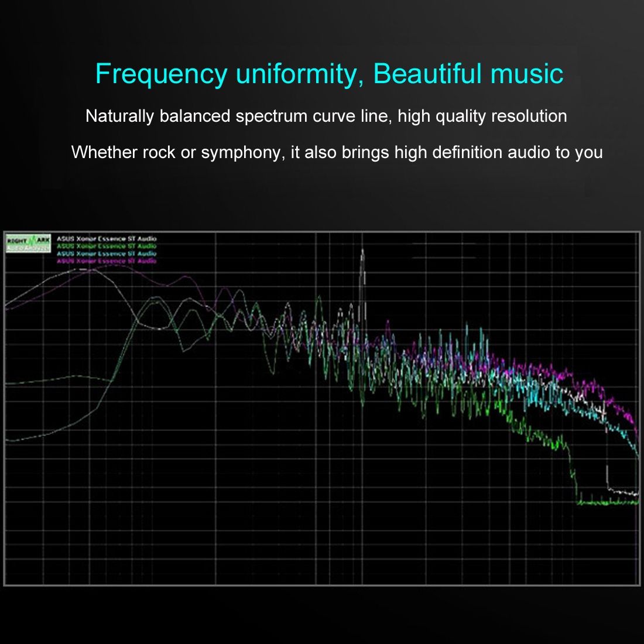Click the words 'Beautiful music' in the title

pos(468,74)
